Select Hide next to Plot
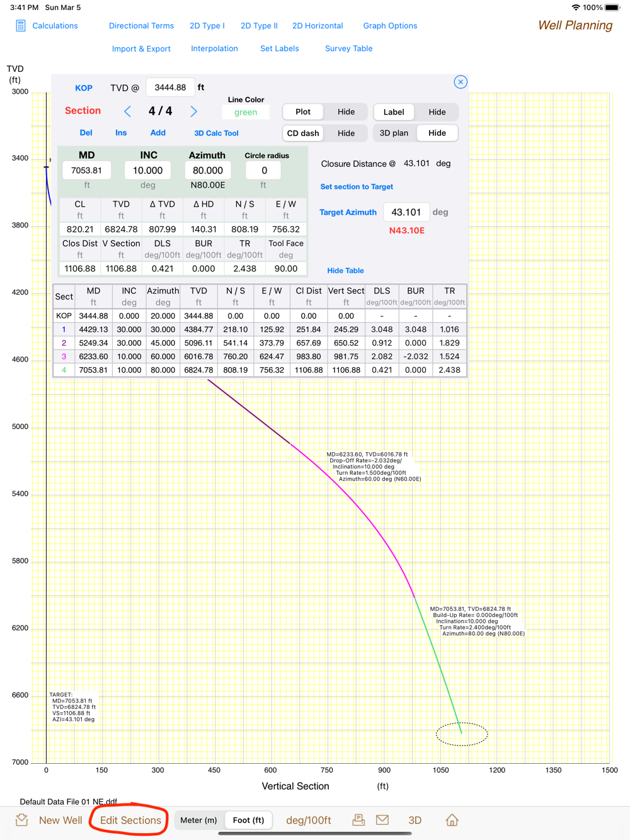 (346, 112)
